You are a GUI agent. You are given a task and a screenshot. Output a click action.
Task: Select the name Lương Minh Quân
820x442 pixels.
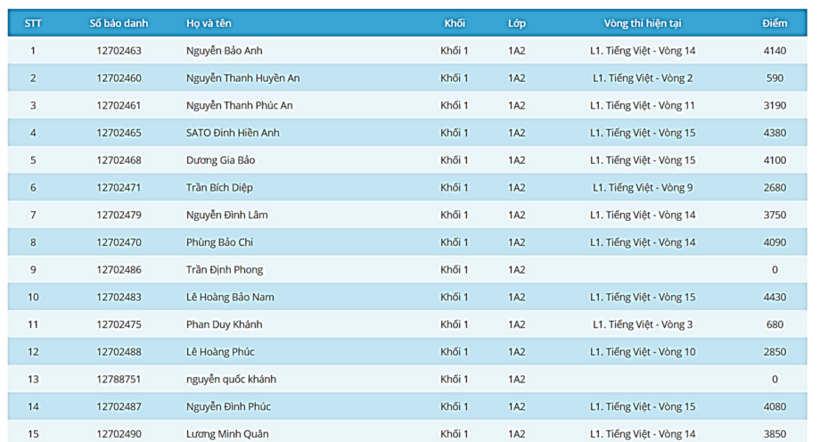[x=228, y=434]
